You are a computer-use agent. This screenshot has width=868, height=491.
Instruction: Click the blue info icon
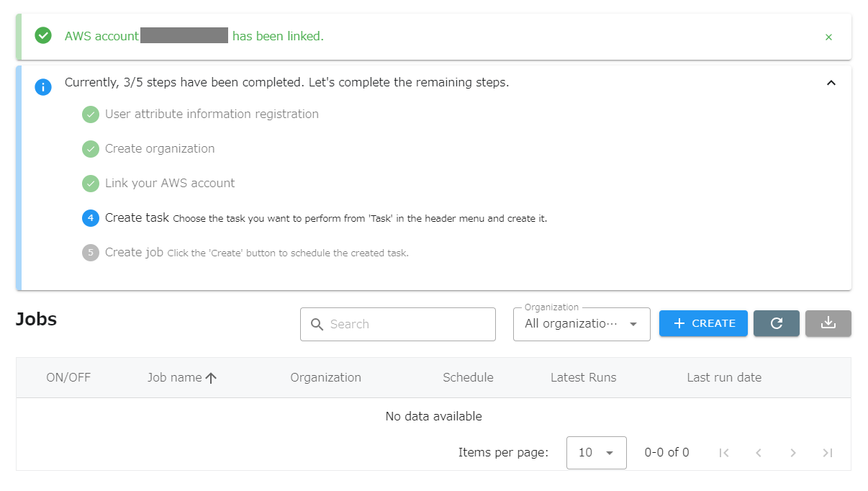click(43, 87)
